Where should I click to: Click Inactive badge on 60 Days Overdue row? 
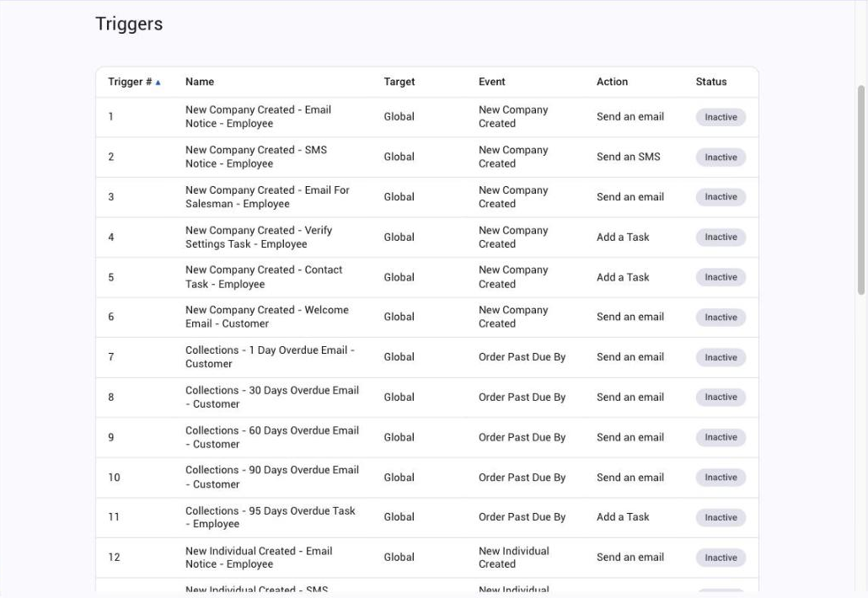click(x=721, y=438)
